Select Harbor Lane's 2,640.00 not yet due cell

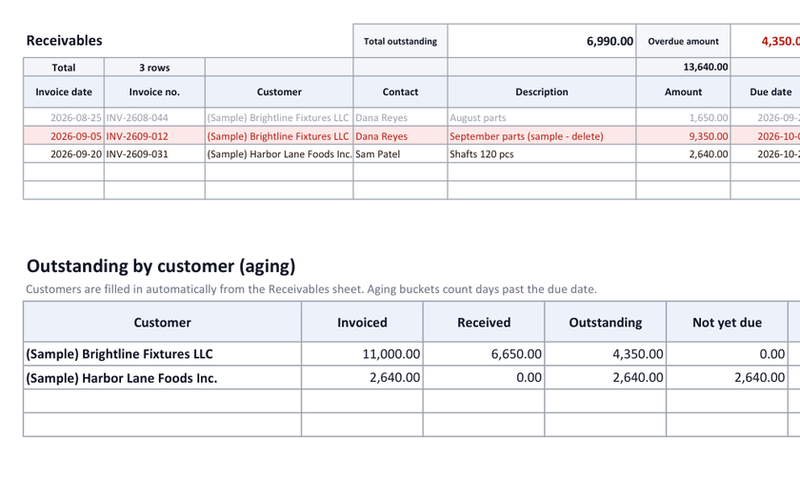[x=727, y=378]
